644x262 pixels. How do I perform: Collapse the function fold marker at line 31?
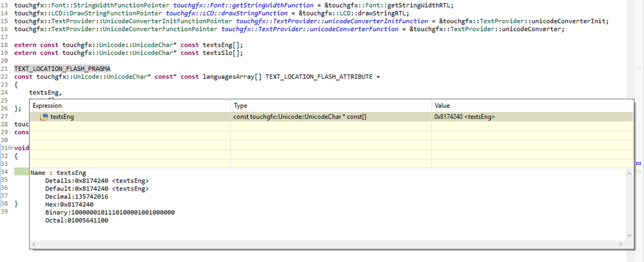tap(10, 148)
